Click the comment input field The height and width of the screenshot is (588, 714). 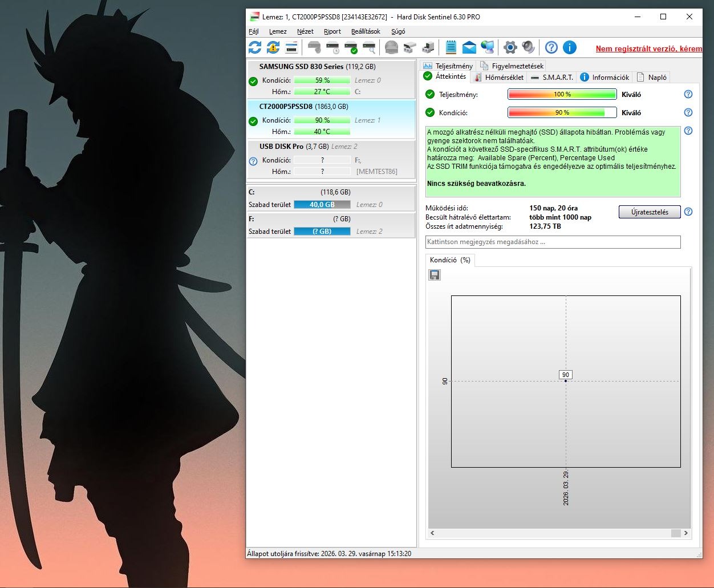553,242
